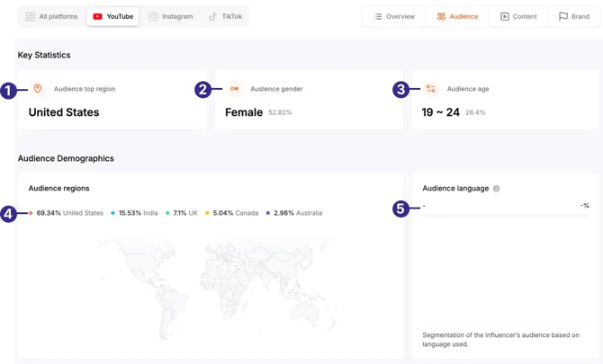Click the info icon next to Audience language
The height and width of the screenshot is (364, 603).
click(496, 189)
